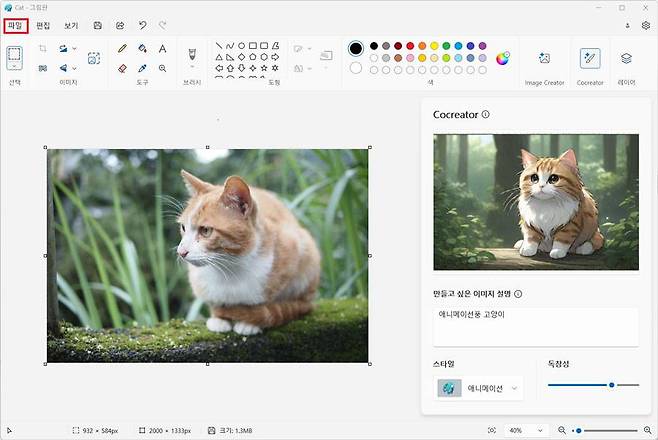Image resolution: width=658 pixels, height=440 pixels.
Task: Click the Undo arrow icon
Action: (x=143, y=25)
